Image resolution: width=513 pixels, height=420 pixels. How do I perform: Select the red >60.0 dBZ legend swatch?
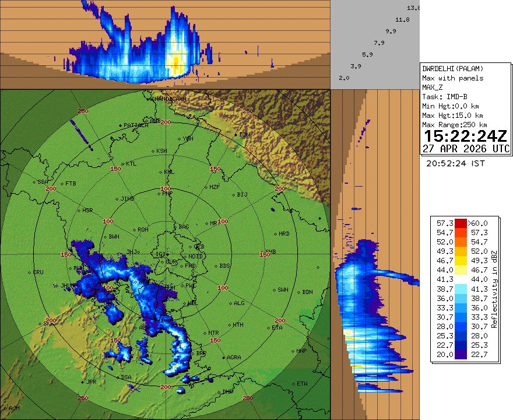(x=461, y=223)
